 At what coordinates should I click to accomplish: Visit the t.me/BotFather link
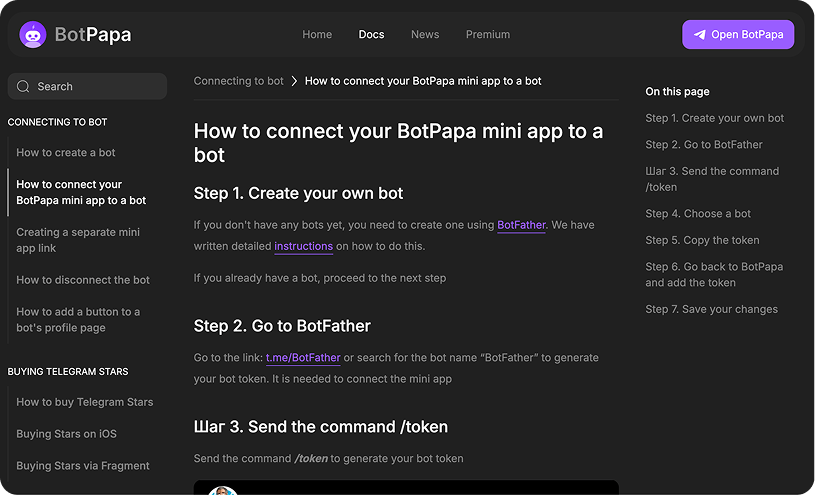pos(303,357)
